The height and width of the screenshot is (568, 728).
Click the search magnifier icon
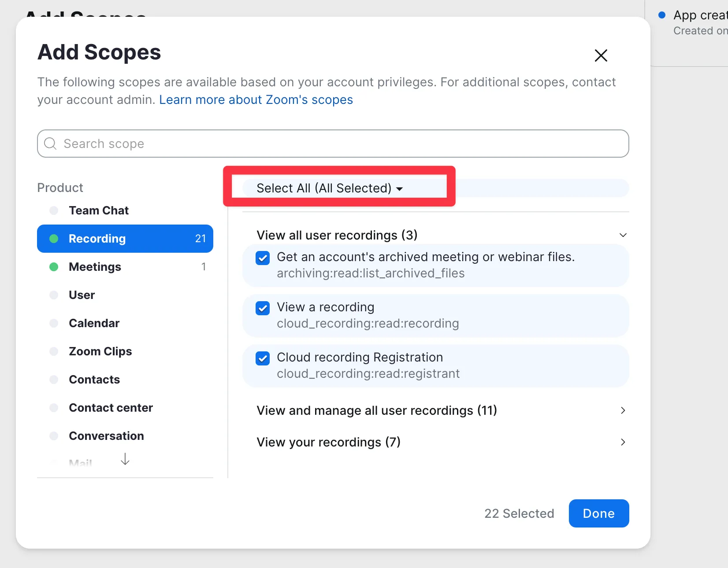click(50, 144)
